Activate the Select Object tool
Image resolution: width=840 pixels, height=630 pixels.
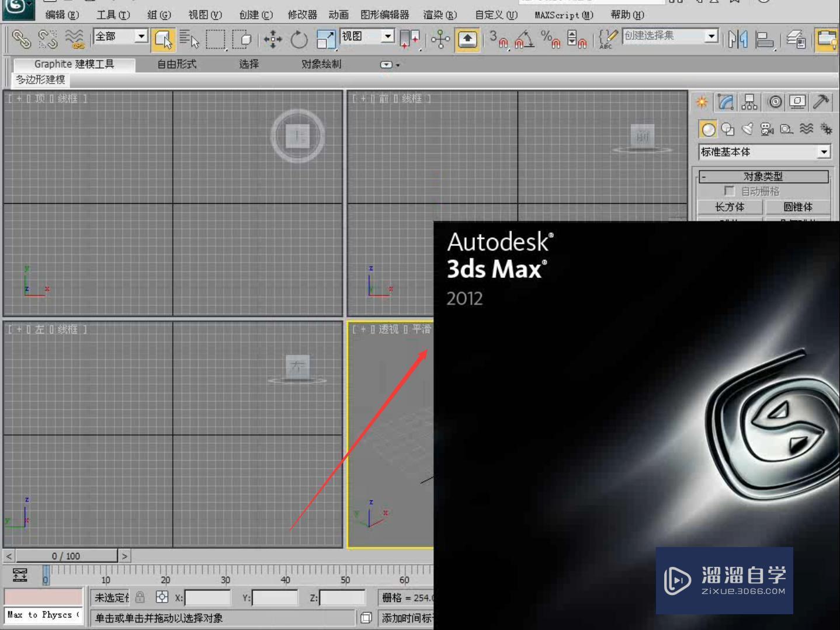click(163, 39)
